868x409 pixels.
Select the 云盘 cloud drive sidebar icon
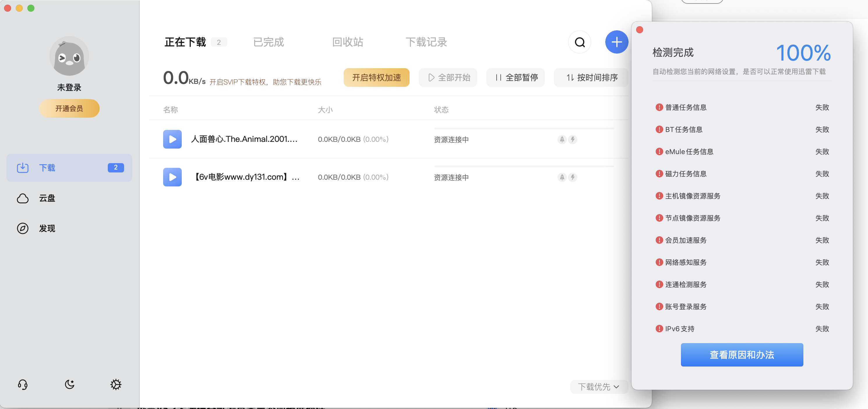pyautogui.click(x=23, y=198)
